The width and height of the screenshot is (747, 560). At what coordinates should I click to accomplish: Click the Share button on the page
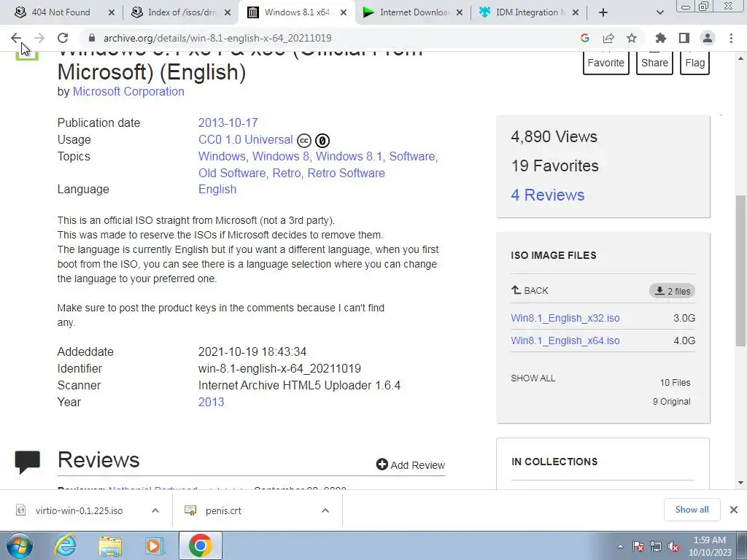coord(654,63)
